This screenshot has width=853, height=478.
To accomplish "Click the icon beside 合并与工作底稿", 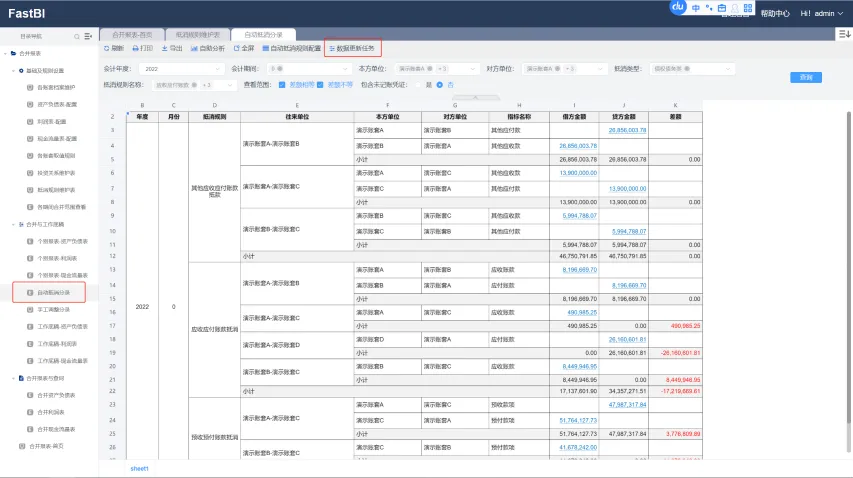I will (x=21, y=224).
